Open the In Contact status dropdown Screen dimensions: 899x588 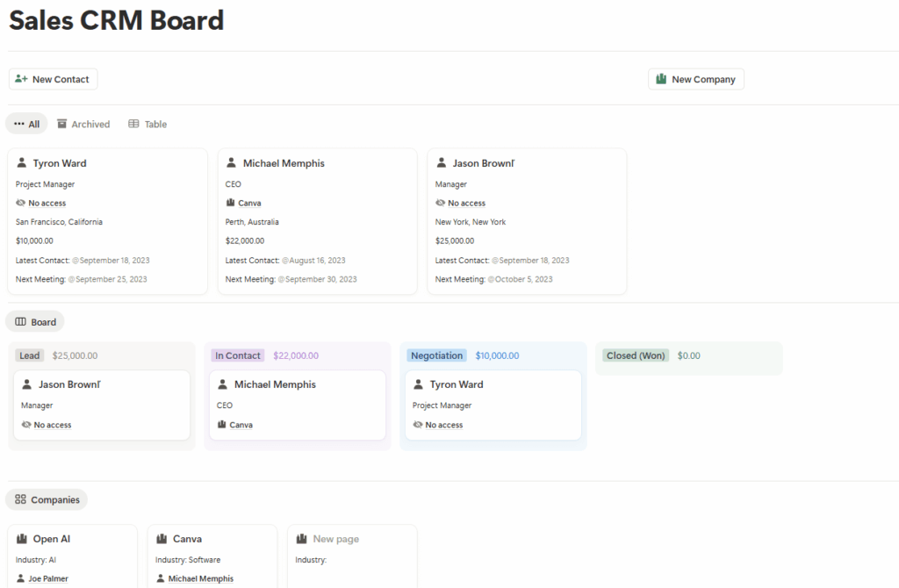point(237,355)
